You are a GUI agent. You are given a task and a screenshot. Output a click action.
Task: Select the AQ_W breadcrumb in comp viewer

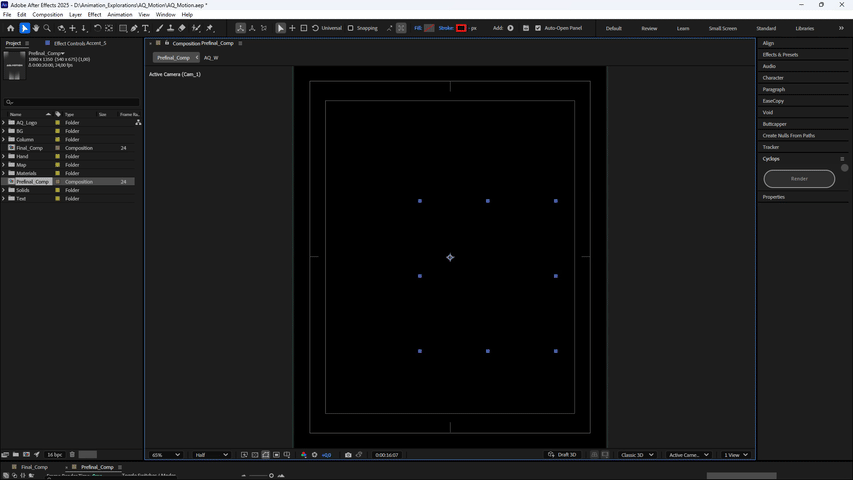(211, 58)
